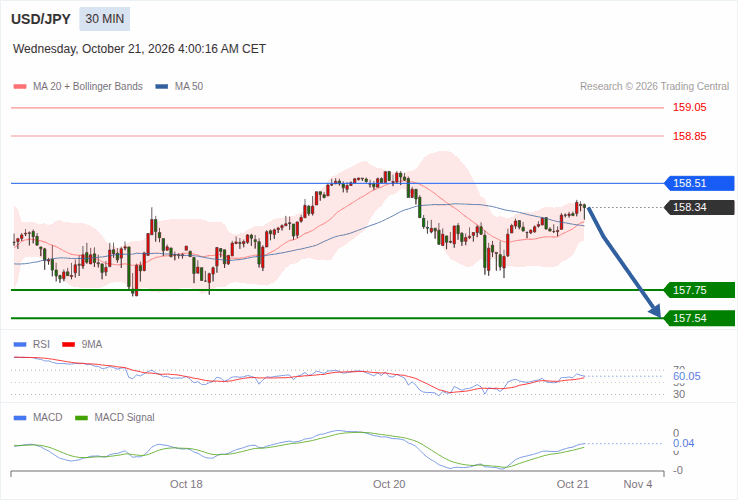Click the Oct 18 date axis label
The image size is (738, 500).
click(186, 484)
